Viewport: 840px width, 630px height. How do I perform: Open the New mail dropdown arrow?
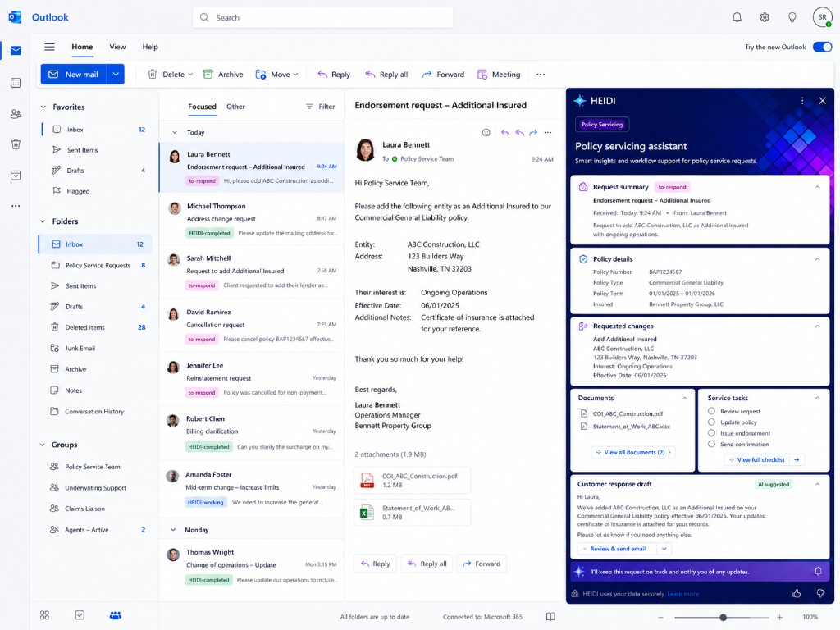pos(116,75)
